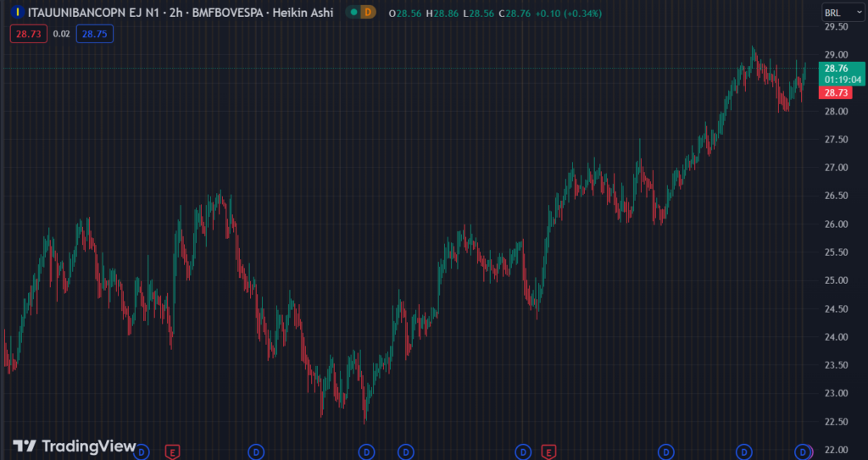Click the leftmost dividend D marker
Screen dimensions: 868x460
pyautogui.click(x=142, y=452)
